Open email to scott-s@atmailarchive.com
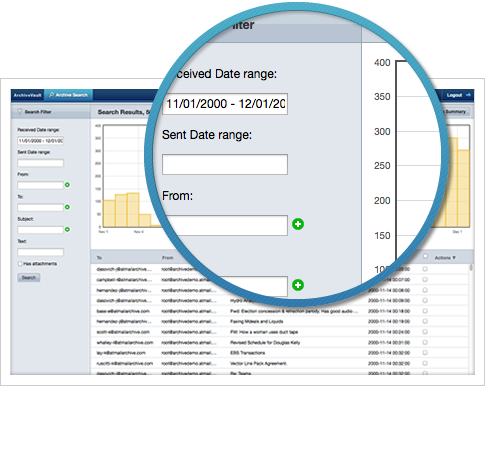 pyautogui.click(x=123, y=332)
